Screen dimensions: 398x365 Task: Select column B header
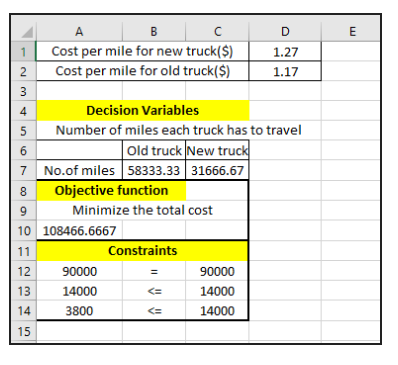pyautogui.click(x=154, y=32)
